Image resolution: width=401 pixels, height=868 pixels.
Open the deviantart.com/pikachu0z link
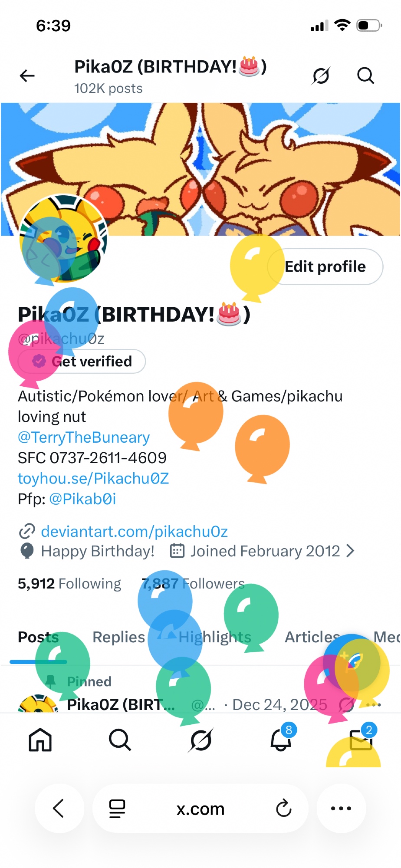(134, 531)
